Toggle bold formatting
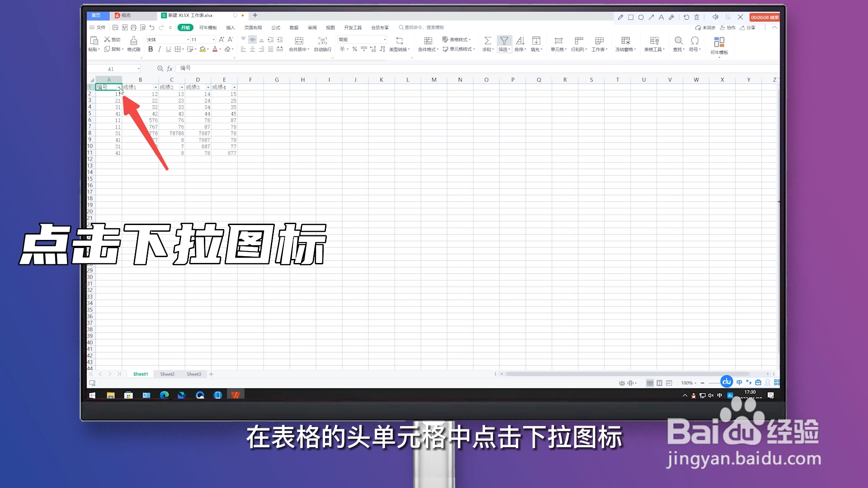868x488 pixels. pos(151,49)
